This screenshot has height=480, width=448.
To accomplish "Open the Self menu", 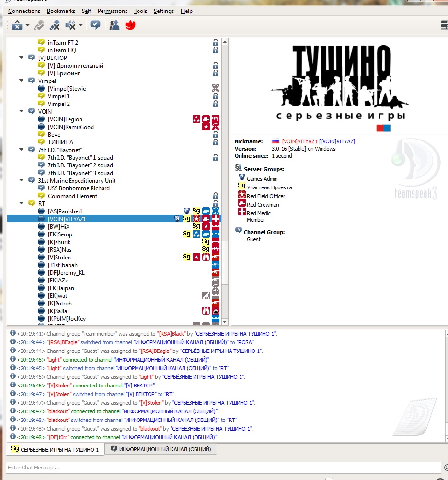I will 86,11.
